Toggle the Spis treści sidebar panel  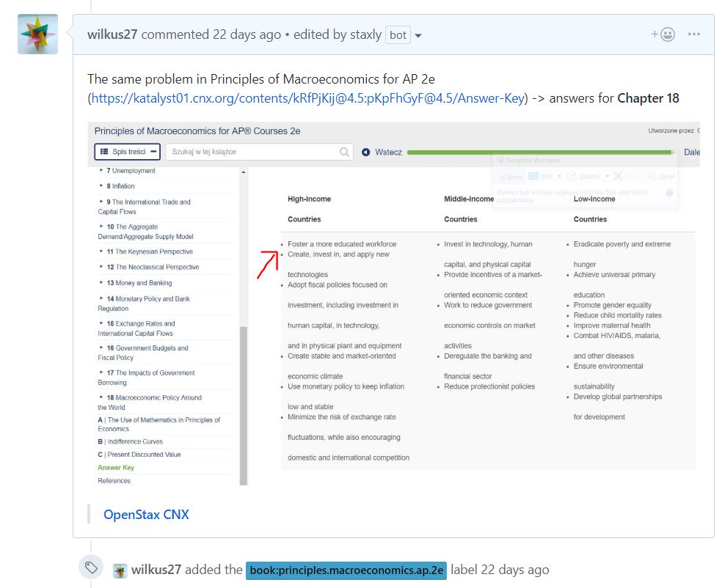[153, 152]
